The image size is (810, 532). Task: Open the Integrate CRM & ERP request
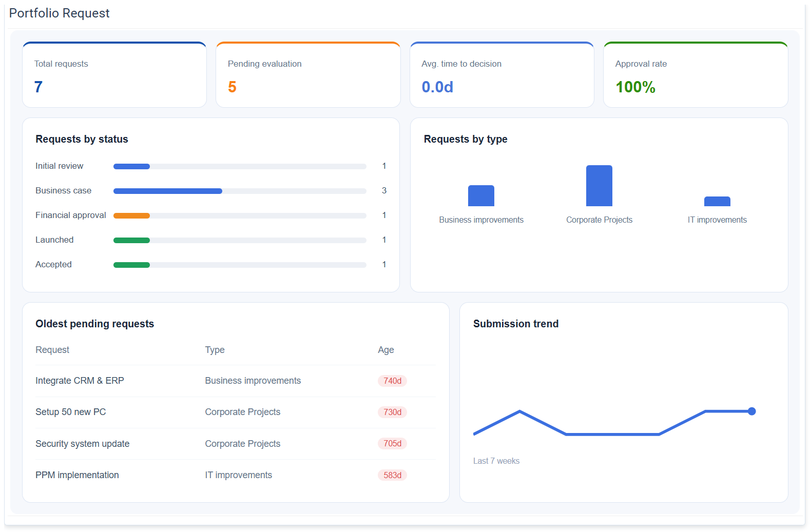pos(80,381)
